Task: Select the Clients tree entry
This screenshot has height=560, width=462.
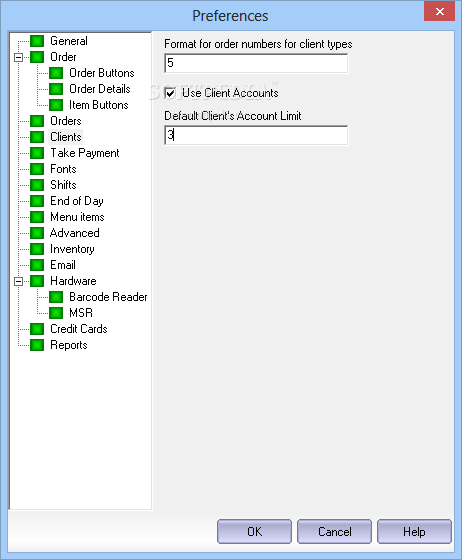Action: pos(66,137)
